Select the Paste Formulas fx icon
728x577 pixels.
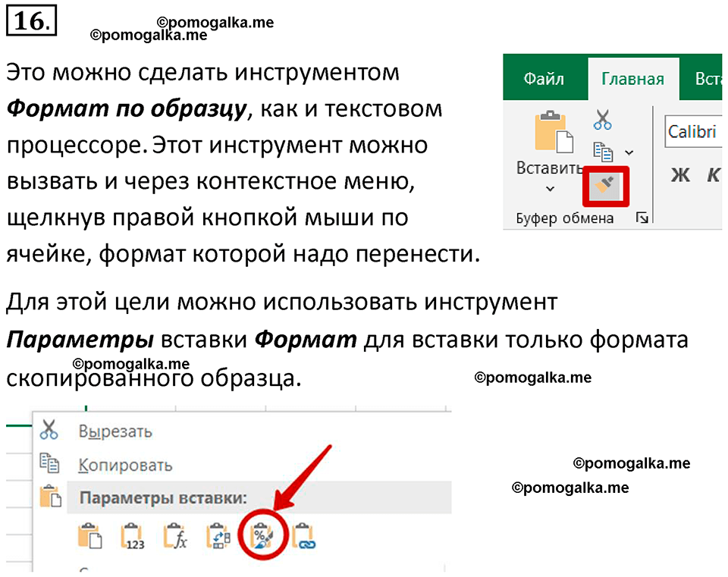click(175, 536)
